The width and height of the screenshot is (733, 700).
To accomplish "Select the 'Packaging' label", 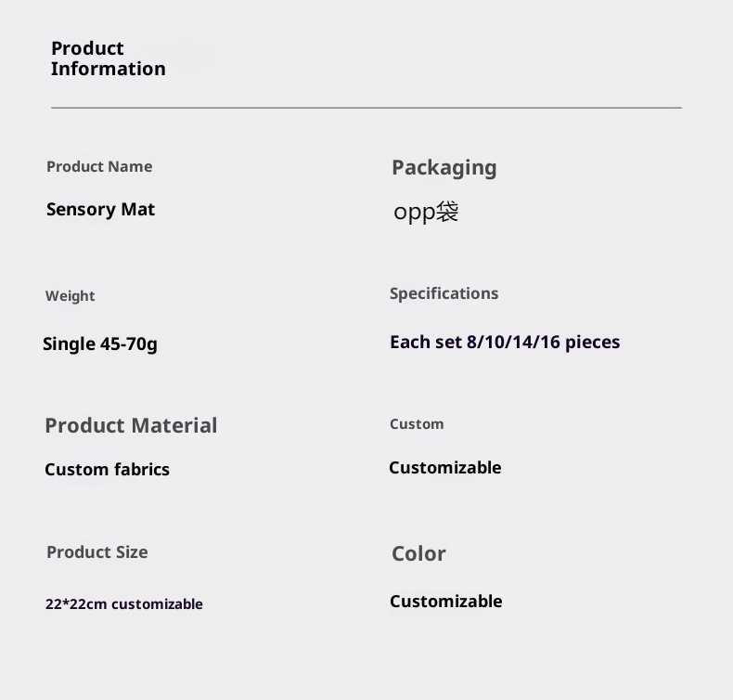I will pyautogui.click(x=444, y=168).
